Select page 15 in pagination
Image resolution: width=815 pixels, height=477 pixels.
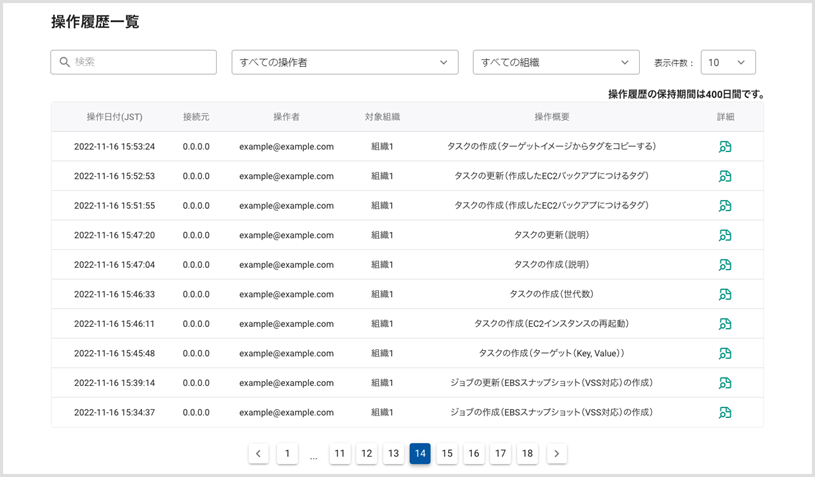[447, 454]
